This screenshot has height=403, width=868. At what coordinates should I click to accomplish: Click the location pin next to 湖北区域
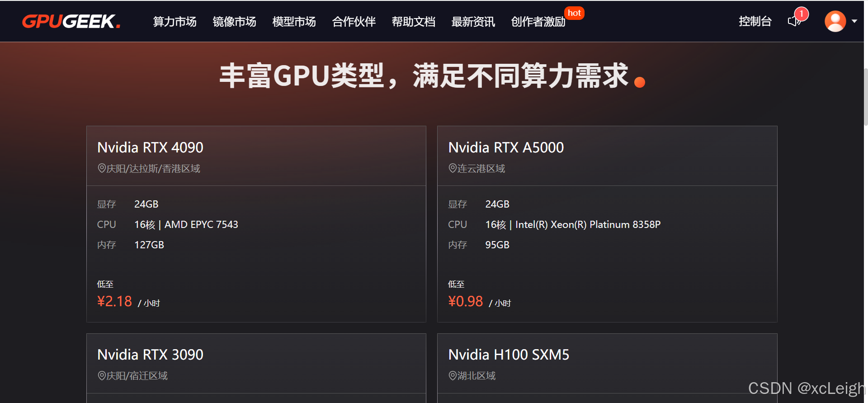pyautogui.click(x=453, y=375)
